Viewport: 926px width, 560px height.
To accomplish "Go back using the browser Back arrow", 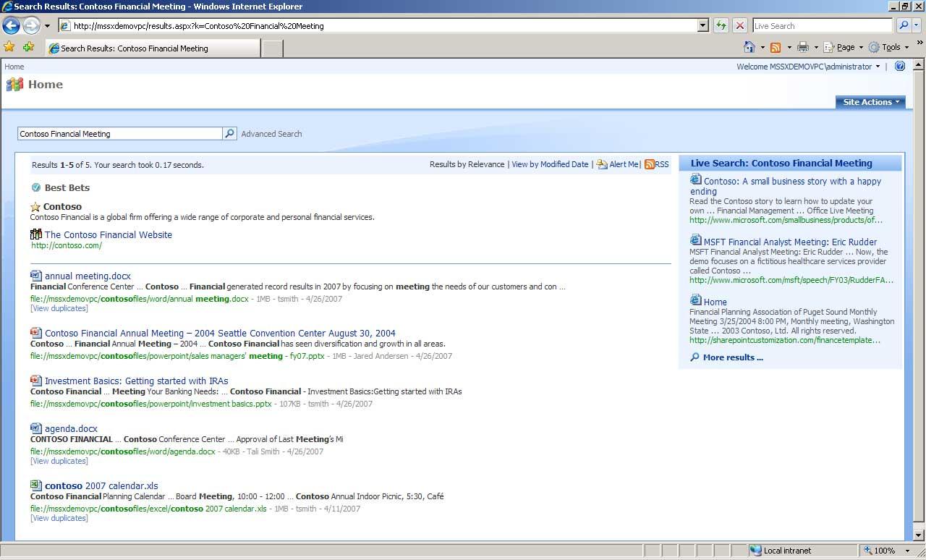I will [11, 26].
